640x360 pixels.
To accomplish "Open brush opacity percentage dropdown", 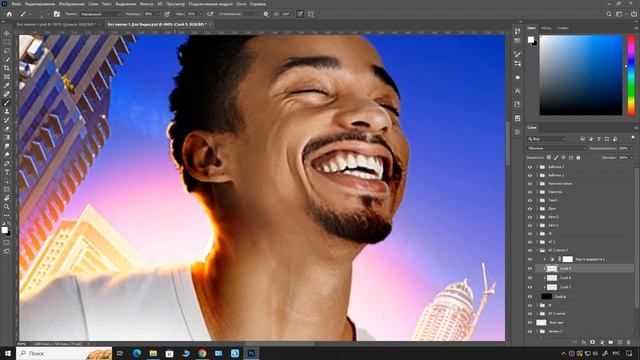I will [158, 14].
